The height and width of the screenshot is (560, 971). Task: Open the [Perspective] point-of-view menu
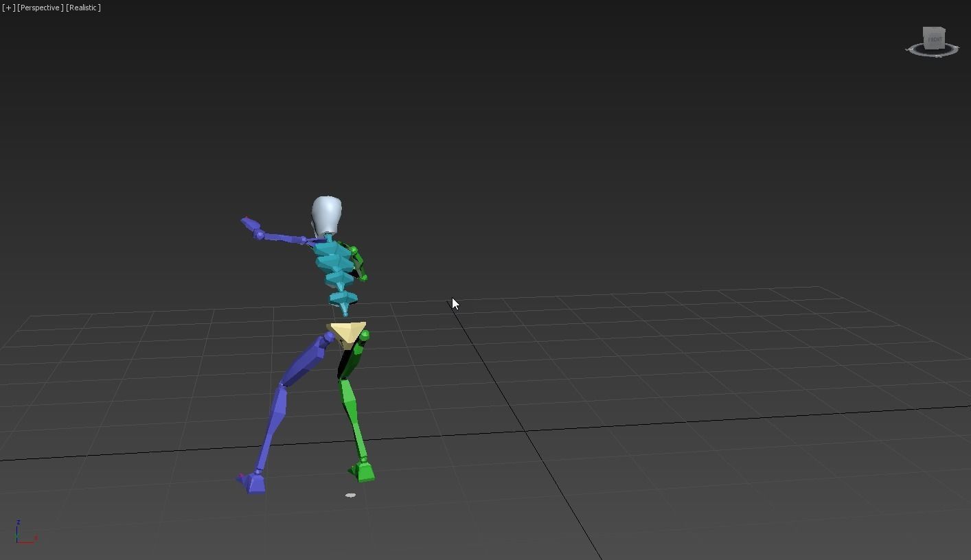click(x=41, y=8)
